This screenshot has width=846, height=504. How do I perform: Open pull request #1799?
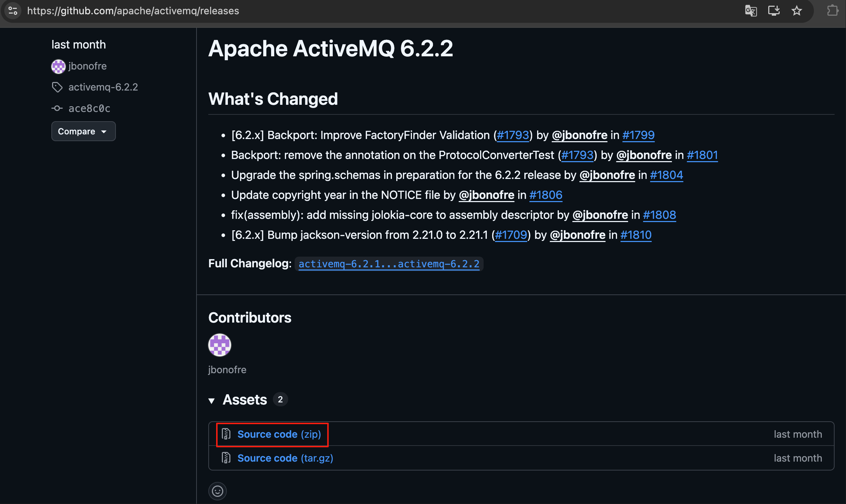coord(638,135)
